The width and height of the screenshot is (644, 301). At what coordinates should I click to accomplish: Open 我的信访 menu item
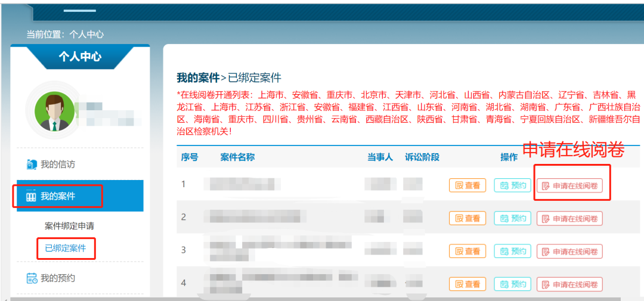click(x=57, y=165)
